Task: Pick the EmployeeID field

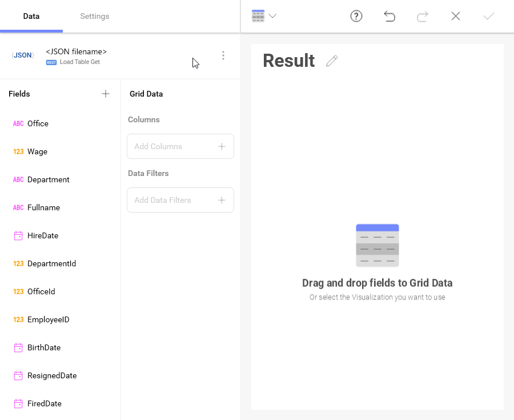Action: pyautogui.click(x=48, y=319)
